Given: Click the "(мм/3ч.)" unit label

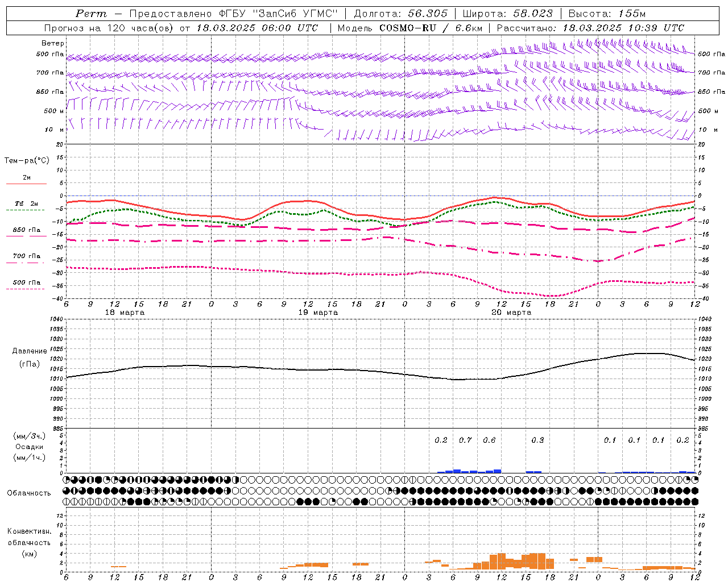Looking at the screenshot, I should coord(30,436).
